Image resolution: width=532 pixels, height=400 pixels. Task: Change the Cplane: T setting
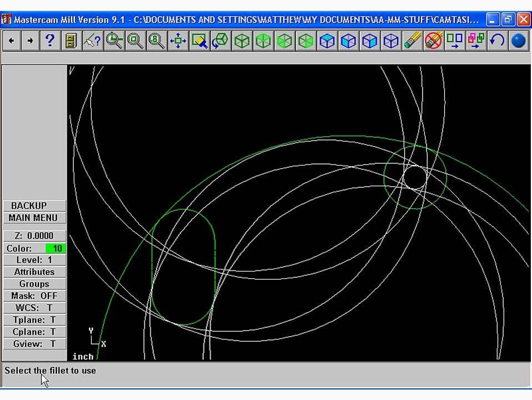click(x=34, y=332)
